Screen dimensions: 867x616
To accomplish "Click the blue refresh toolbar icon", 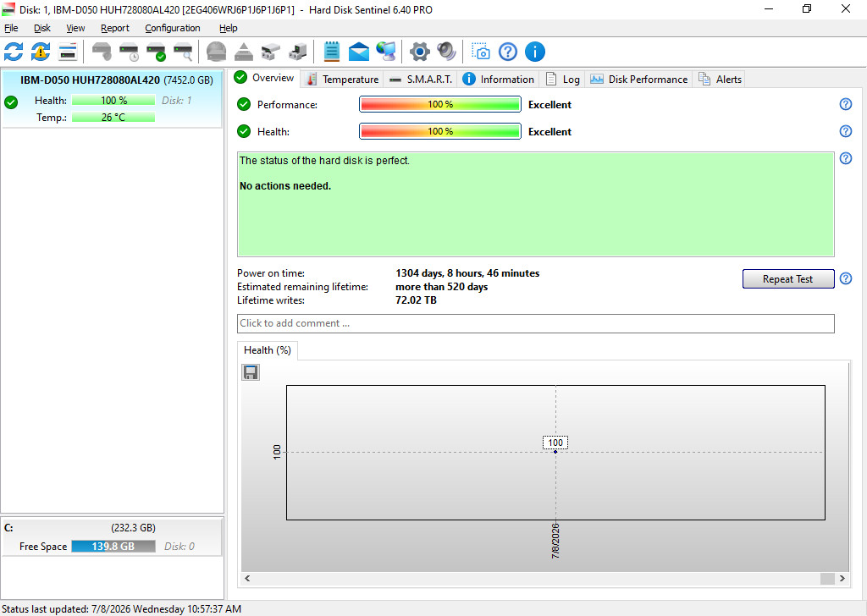I will pos(14,52).
